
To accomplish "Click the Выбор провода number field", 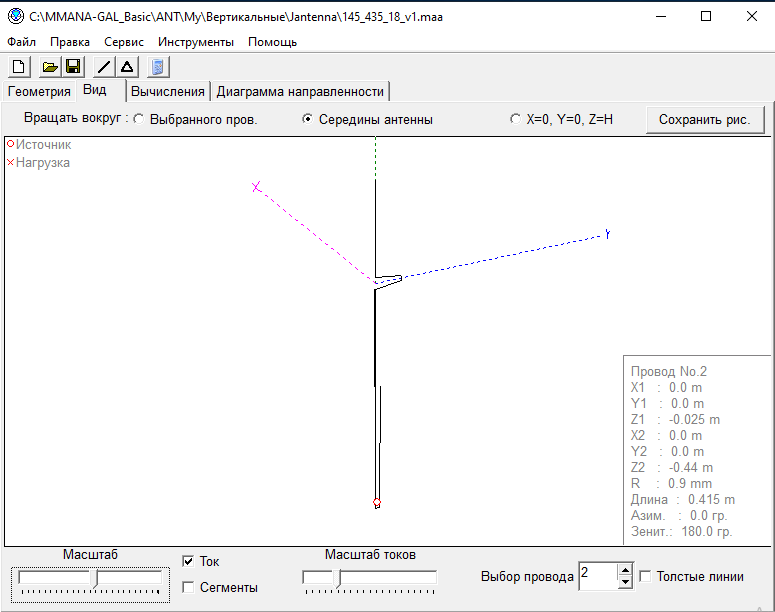I will click(598, 576).
